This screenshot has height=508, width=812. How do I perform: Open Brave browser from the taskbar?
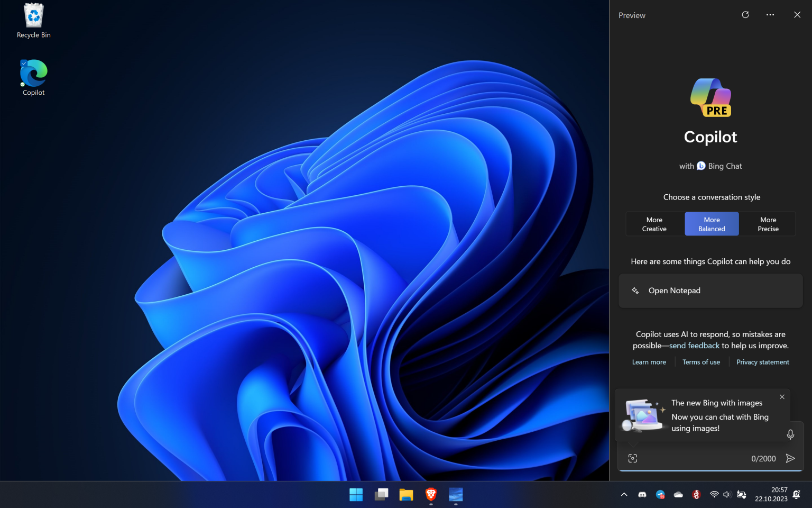point(431,495)
